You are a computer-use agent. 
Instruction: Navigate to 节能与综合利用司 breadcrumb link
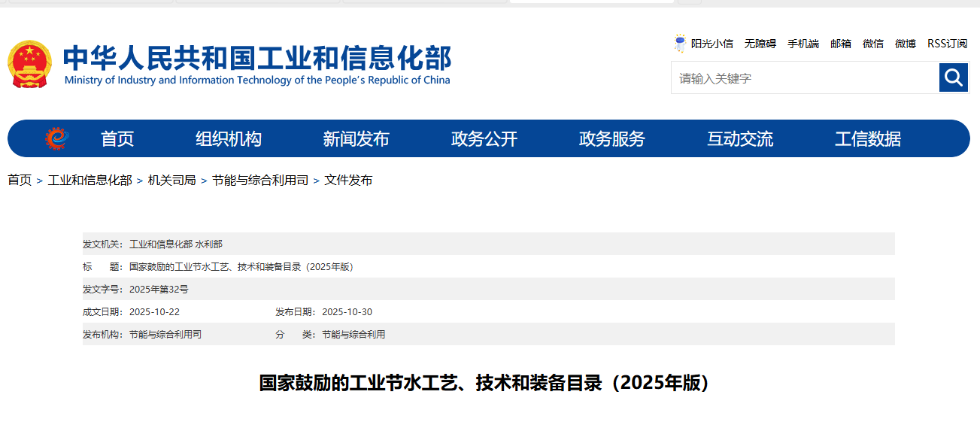(x=259, y=181)
